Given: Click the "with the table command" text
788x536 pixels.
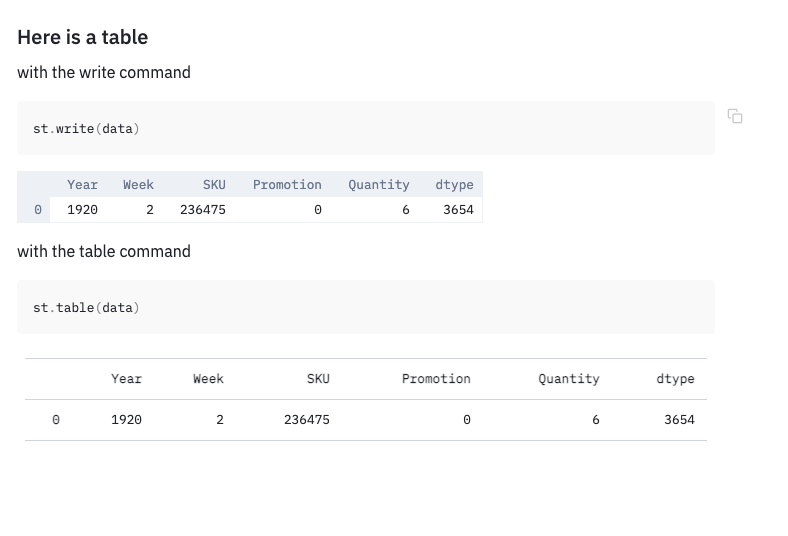Looking at the screenshot, I should tap(104, 252).
